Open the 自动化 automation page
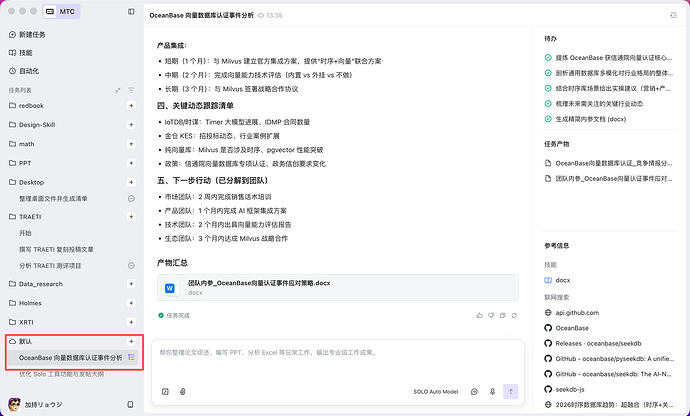The image size is (690, 416). click(24, 71)
